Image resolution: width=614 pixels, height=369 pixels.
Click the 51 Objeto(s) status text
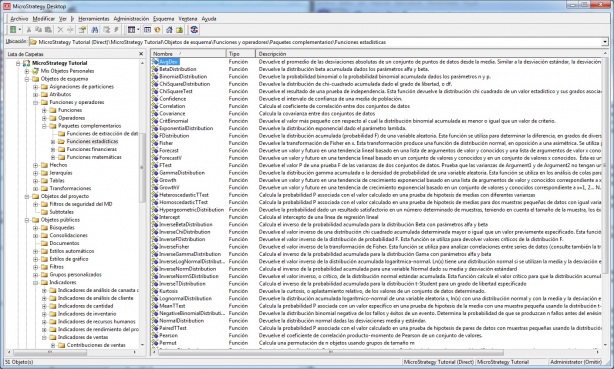tap(19, 362)
